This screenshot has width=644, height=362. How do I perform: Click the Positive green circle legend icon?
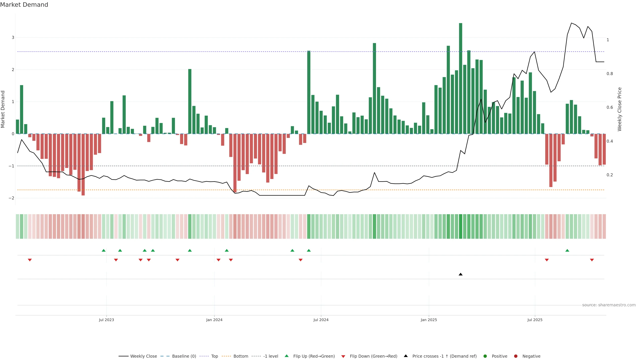click(485, 356)
